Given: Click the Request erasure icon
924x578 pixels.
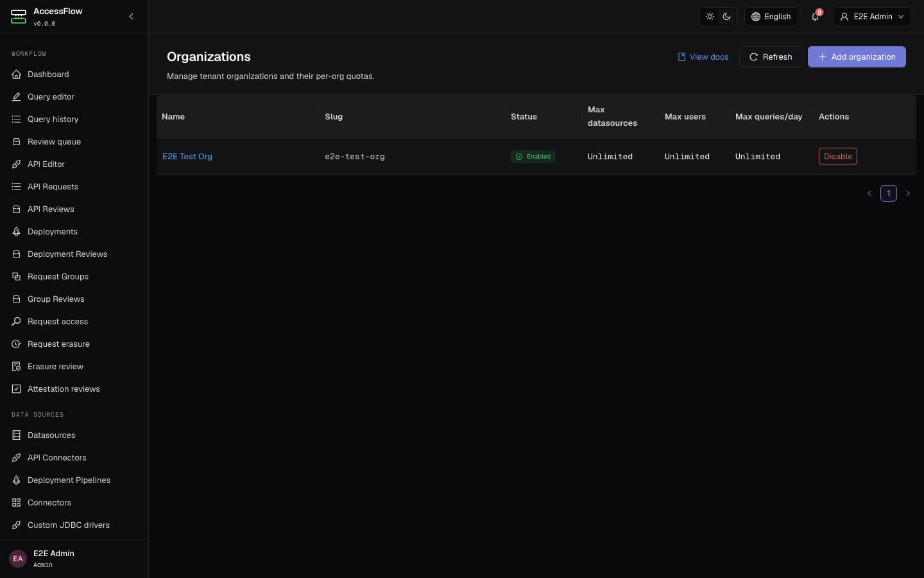Looking at the screenshot, I should point(17,344).
